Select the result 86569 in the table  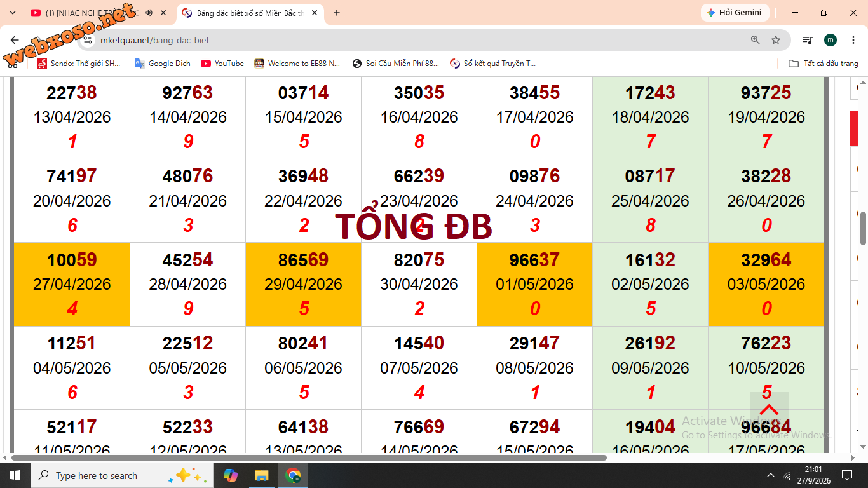(303, 260)
